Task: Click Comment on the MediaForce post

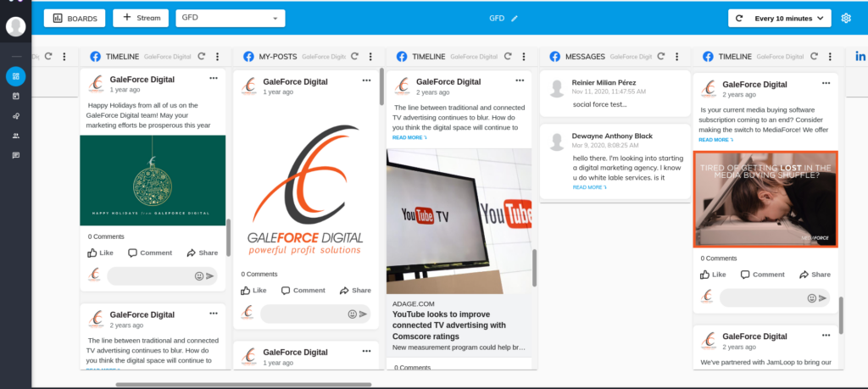Action: click(763, 275)
